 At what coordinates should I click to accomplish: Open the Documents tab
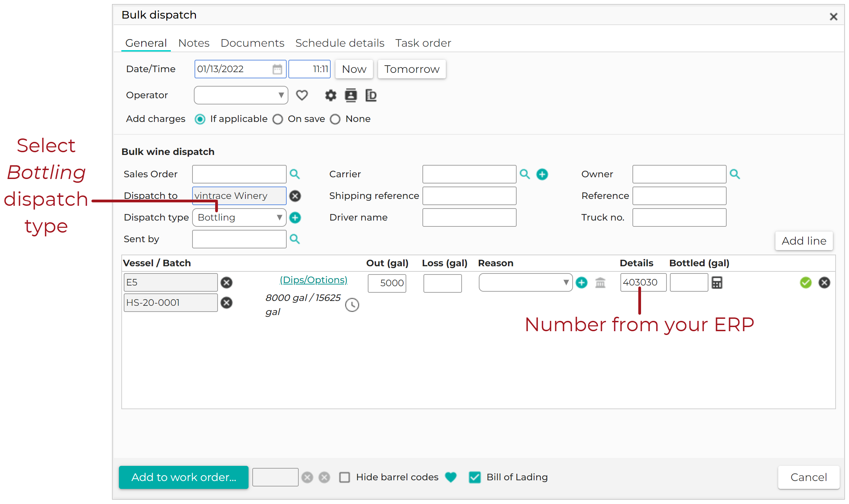pos(252,43)
